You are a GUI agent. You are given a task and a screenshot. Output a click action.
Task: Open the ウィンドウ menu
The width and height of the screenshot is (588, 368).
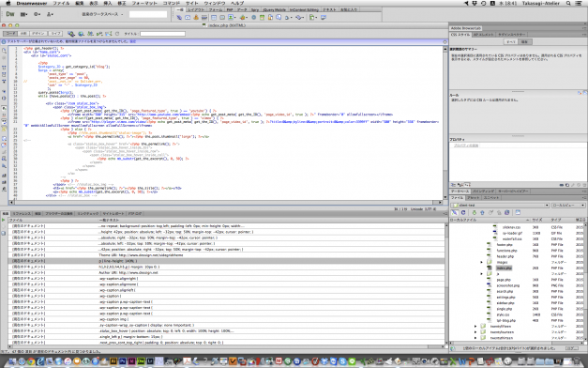pyautogui.click(x=215, y=3)
